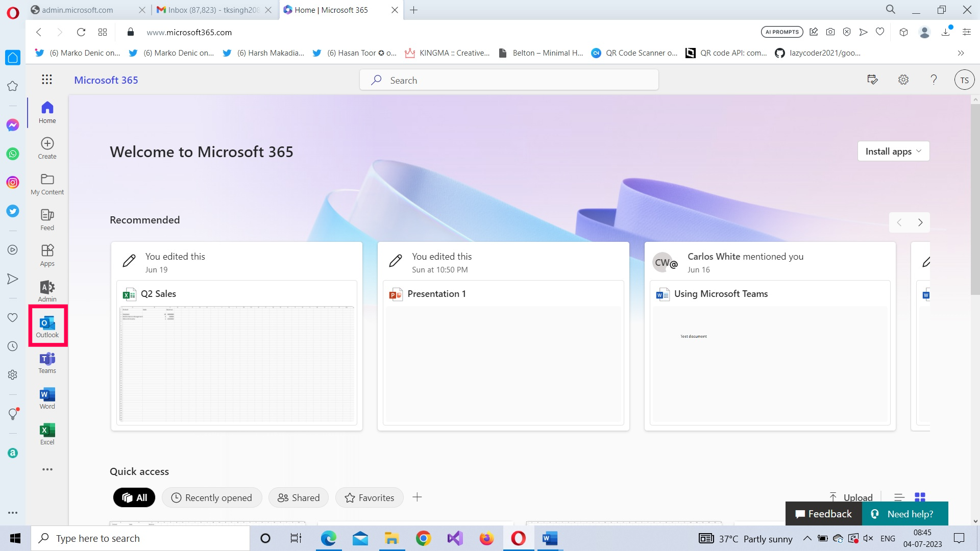Open Instagram in the Opera sidebar
The height and width of the screenshot is (551, 980).
[13, 182]
